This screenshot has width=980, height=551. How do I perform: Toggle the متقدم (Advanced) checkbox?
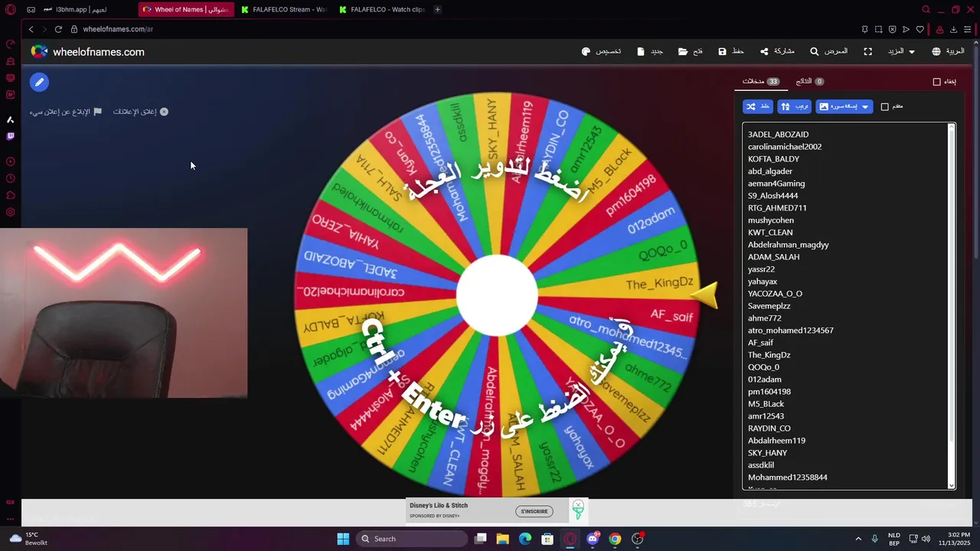click(x=885, y=106)
